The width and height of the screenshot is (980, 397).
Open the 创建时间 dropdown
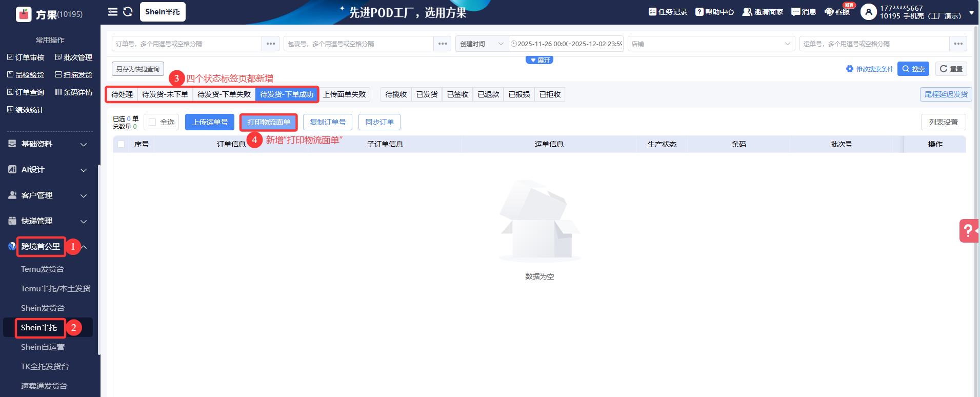click(482, 44)
